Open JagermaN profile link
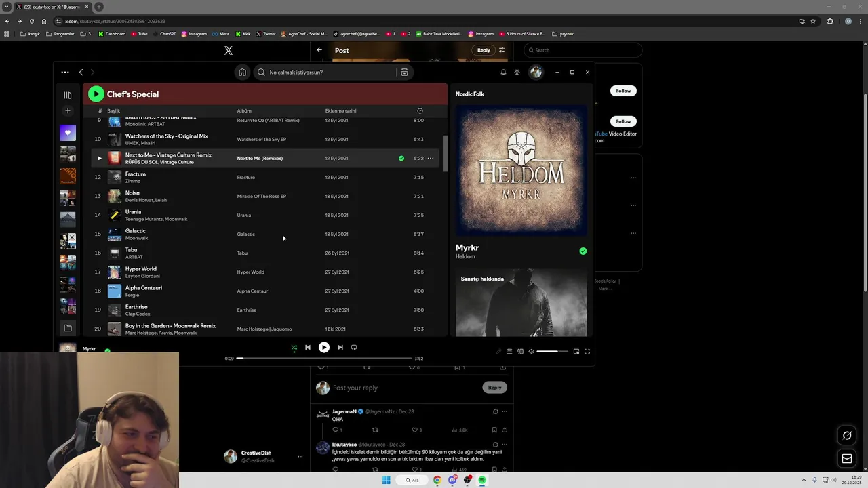Screen dimensions: 868x488 344,411
